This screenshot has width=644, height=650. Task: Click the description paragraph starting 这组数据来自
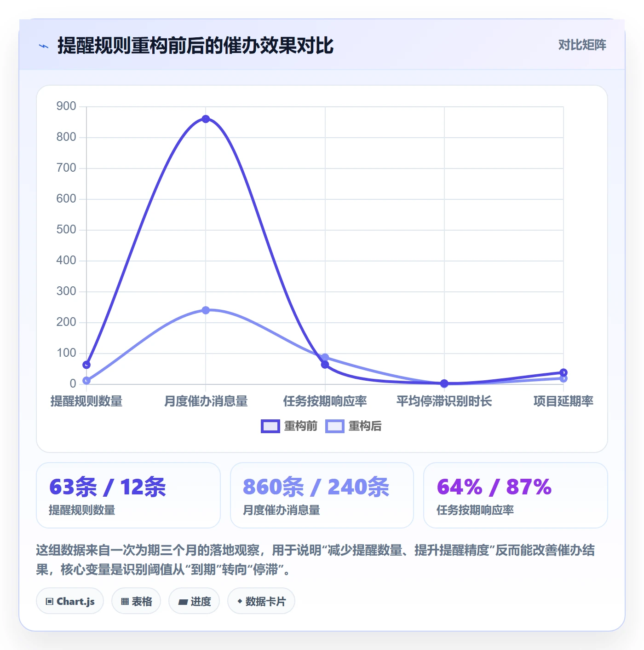pos(316,560)
